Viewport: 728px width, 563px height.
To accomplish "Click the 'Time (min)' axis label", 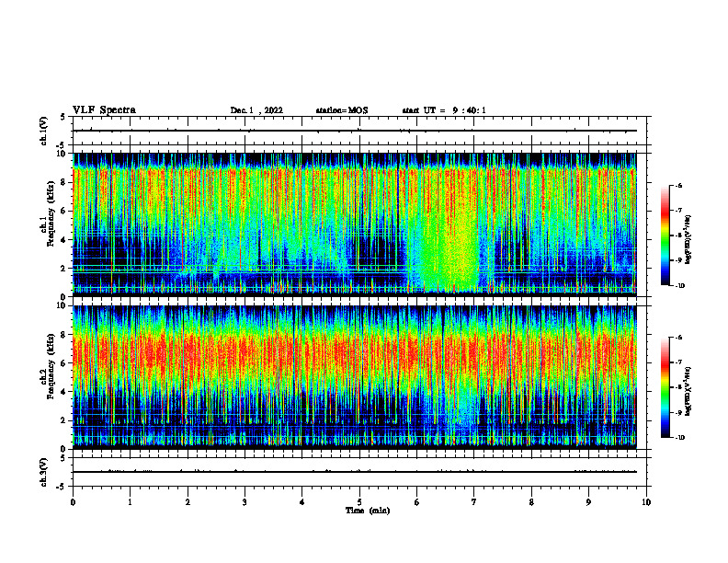I will [x=368, y=511].
